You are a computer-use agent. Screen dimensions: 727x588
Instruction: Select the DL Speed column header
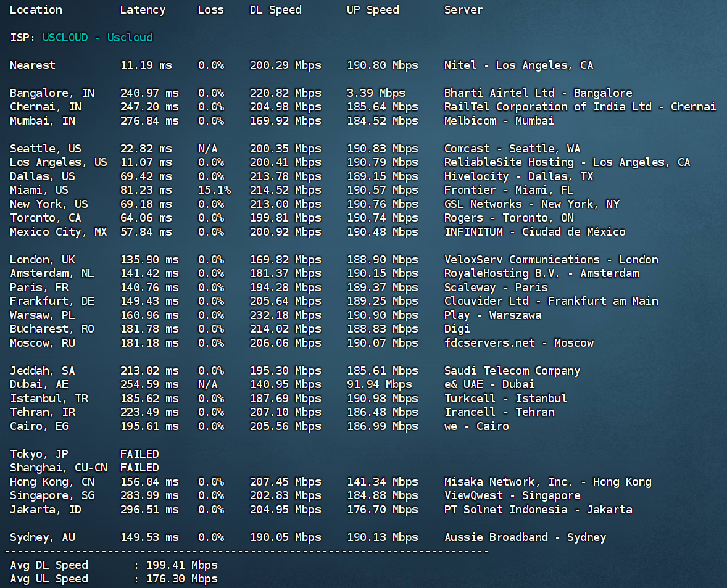click(276, 10)
